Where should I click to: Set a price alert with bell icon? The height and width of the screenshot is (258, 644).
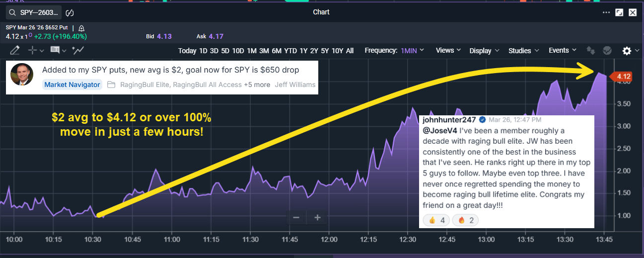coord(81,29)
